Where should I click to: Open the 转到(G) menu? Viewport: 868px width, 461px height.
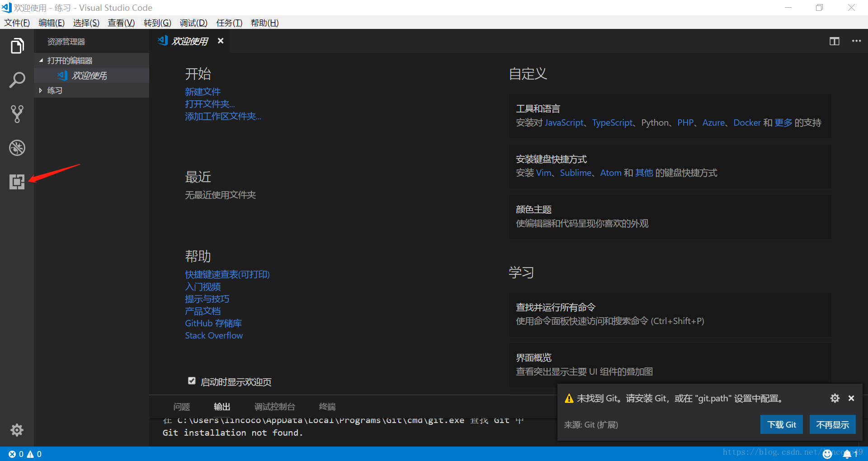coord(157,23)
